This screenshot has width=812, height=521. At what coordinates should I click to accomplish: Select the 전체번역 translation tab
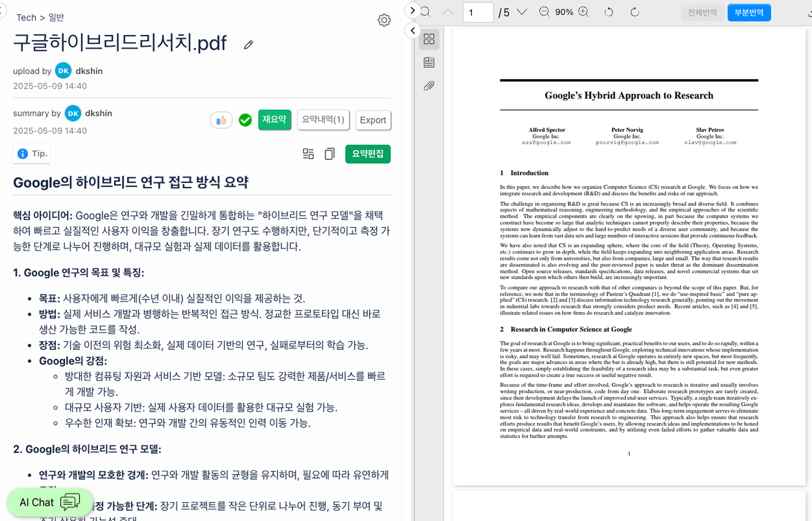pyautogui.click(x=702, y=13)
